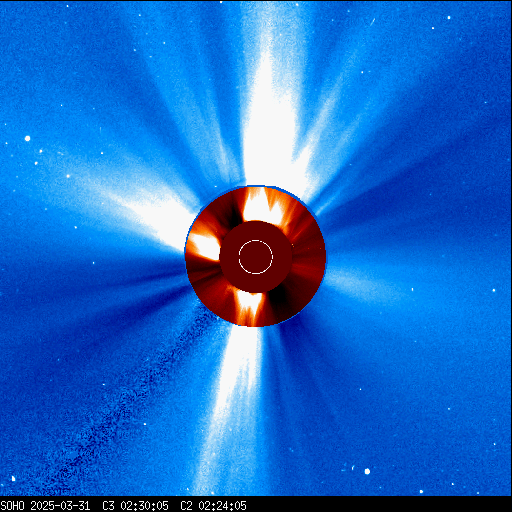Click the white solar disk circle at center
Viewport: 512px width, 512px height.
(256, 257)
